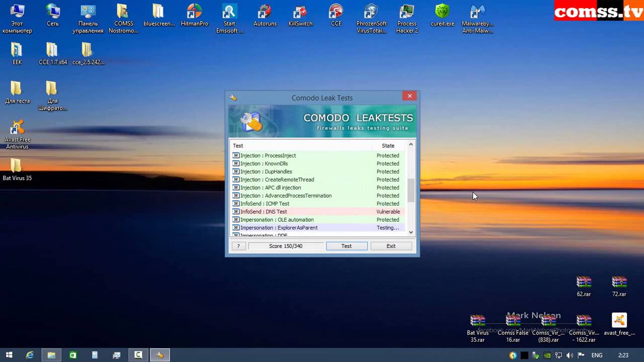
Task: Select the InfoSend : DNS Test row
Action: pyautogui.click(x=318, y=212)
